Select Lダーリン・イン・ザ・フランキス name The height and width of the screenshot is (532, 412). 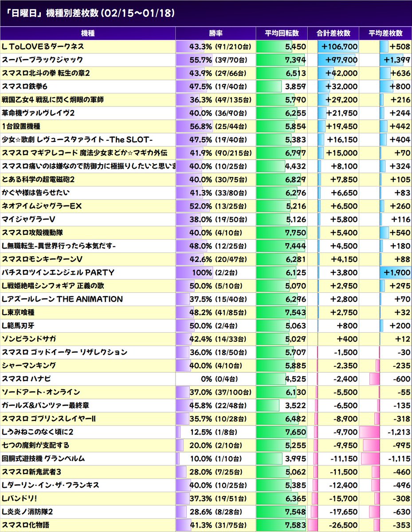point(51,485)
